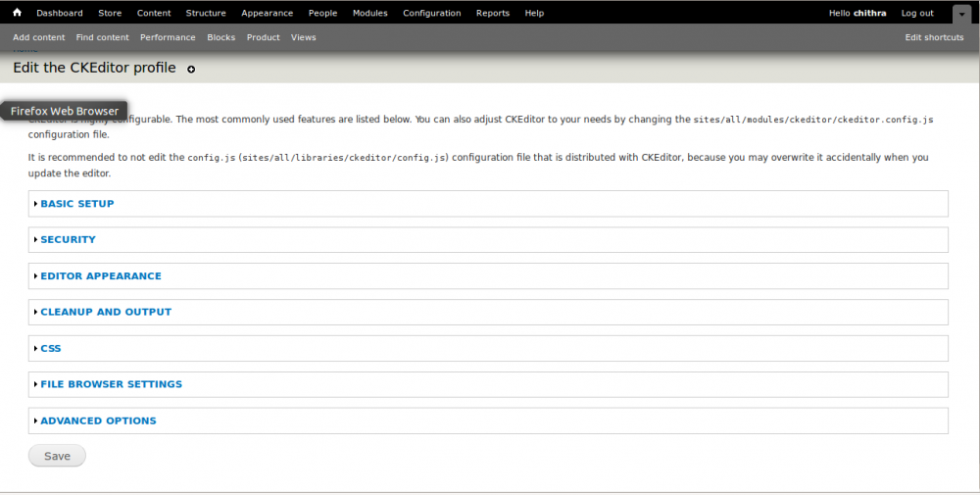Click the Log out link
The image size is (980, 495).
click(x=917, y=13)
